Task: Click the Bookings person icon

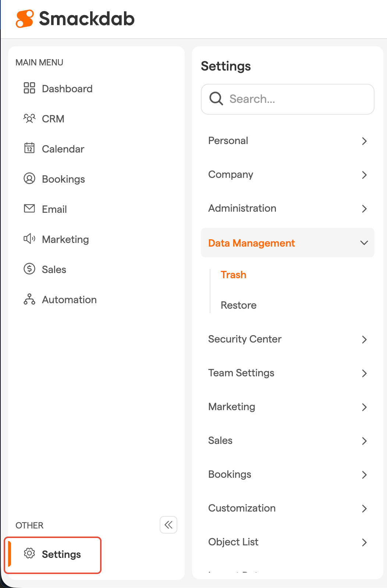Action: coord(29,179)
